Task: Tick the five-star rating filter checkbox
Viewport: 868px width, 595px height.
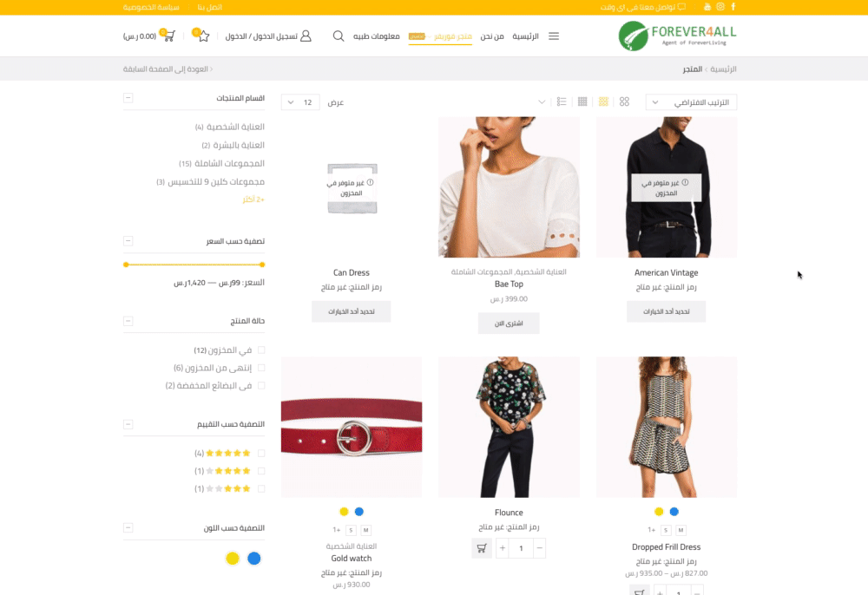Action: tap(261, 453)
